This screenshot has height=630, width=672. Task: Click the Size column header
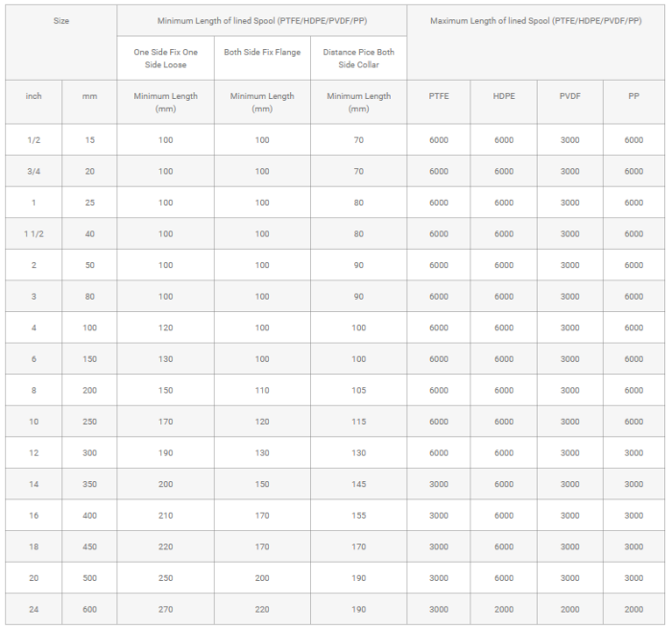click(x=60, y=20)
